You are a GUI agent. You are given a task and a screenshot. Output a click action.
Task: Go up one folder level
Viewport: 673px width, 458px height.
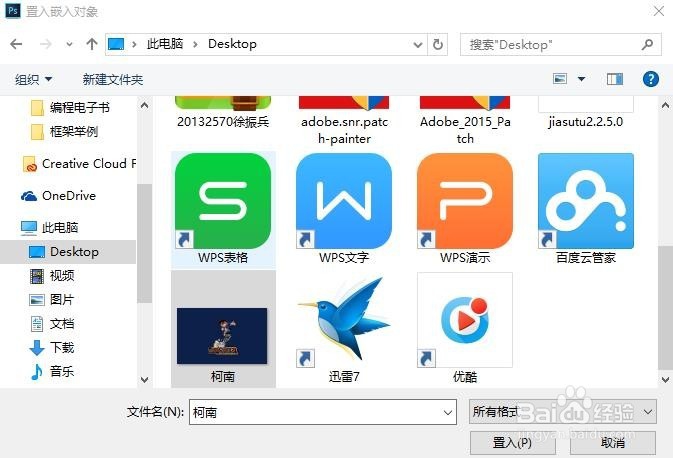click(91, 44)
